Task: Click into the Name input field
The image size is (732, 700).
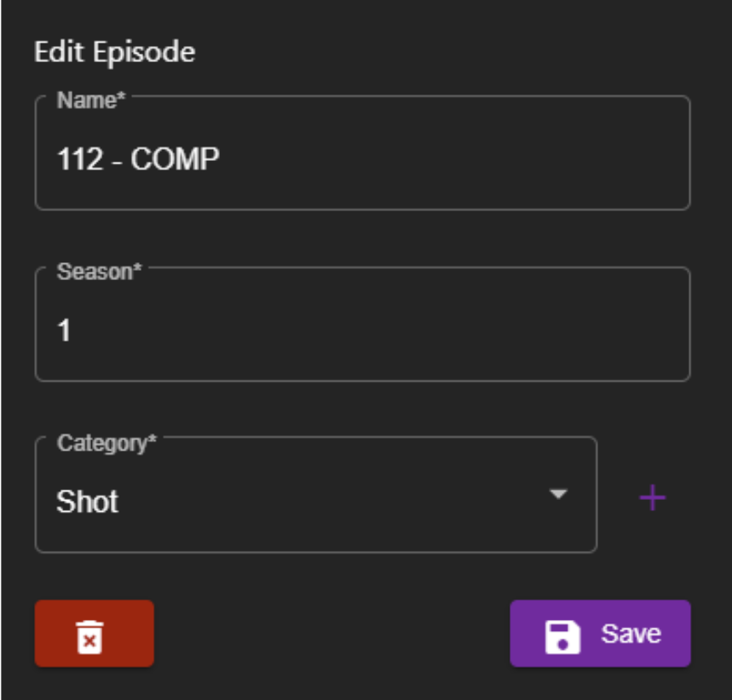Action: click(x=362, y=158)
